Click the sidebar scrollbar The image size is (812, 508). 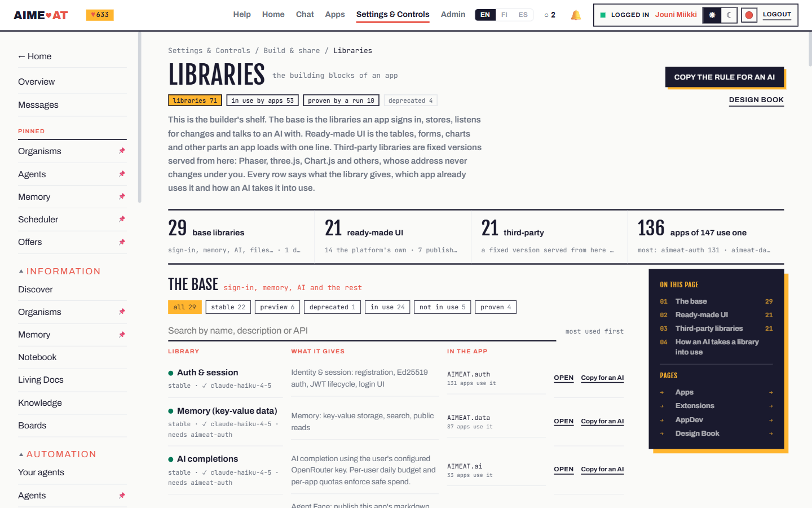(x=139, y=117)
